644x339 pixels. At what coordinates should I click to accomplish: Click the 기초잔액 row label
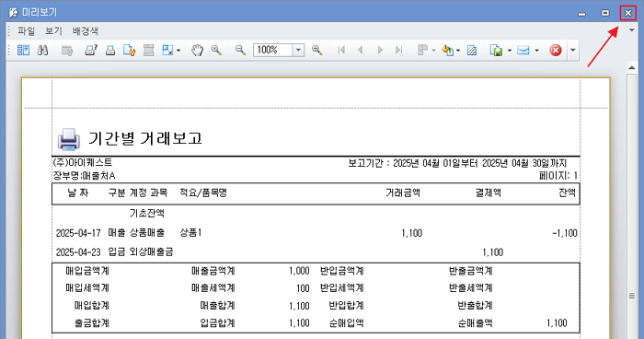tap(146, 213)
